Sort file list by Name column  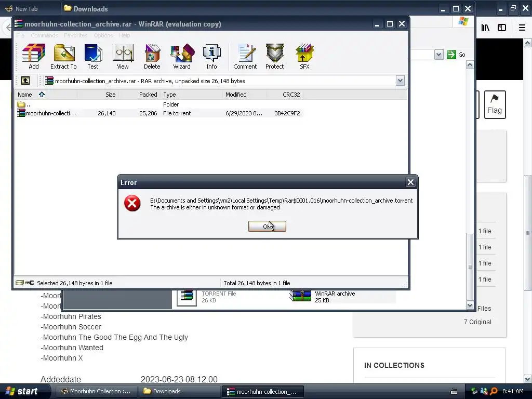click(x=46, y=95)
